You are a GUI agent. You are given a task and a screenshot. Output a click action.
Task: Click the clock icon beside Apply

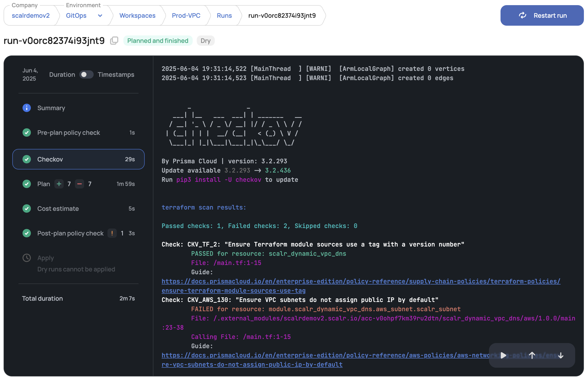(27, 258)
